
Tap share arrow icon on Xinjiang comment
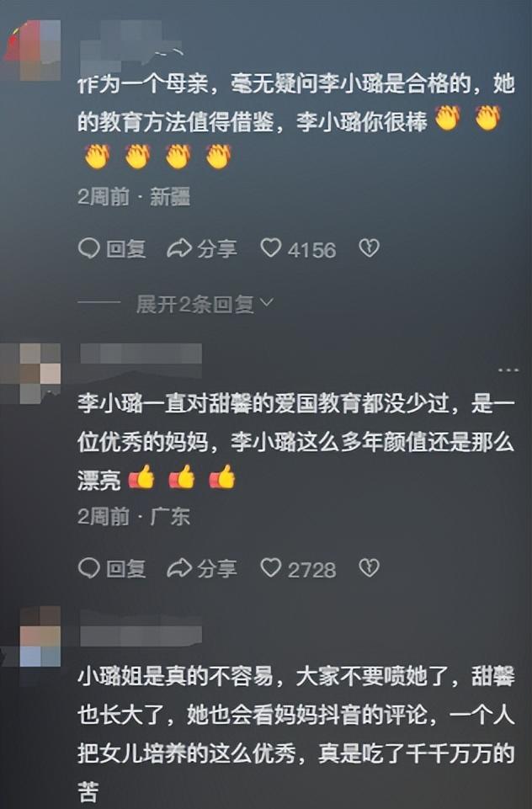click(x=179, y=248)
